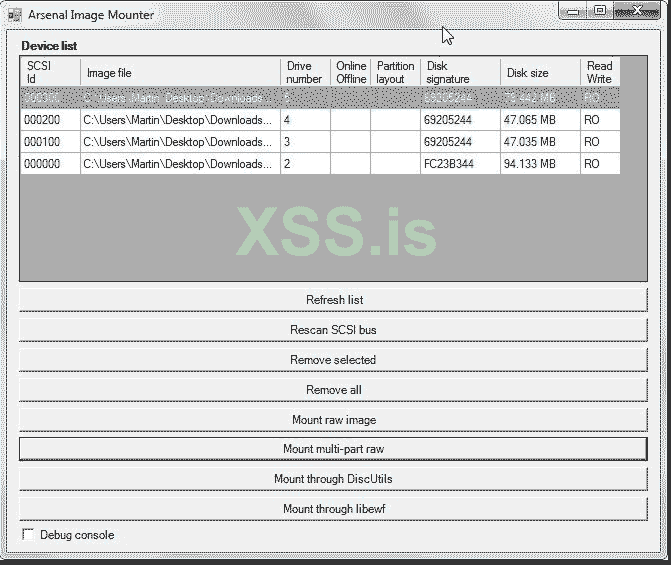Click RO cell in 000000 row

point(600,164)
